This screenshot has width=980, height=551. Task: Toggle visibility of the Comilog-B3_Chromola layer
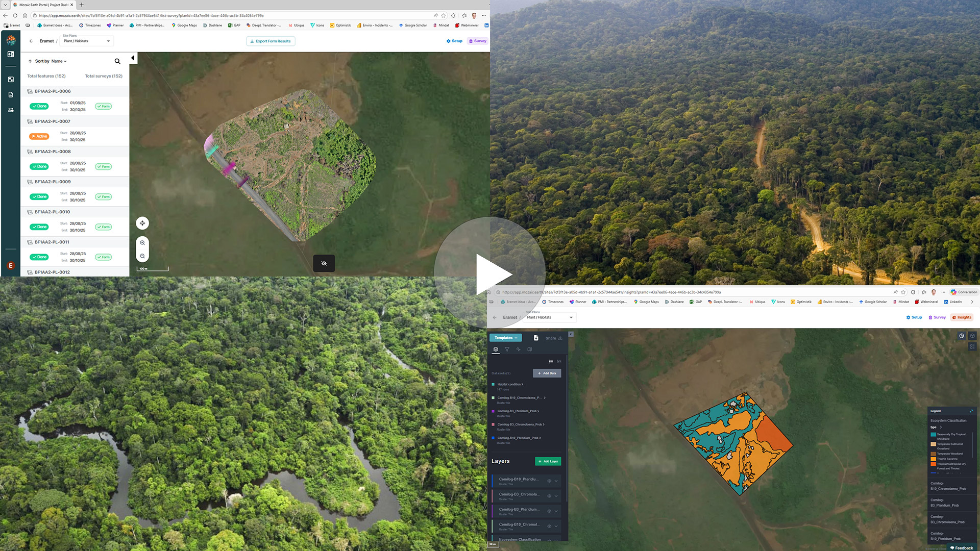coord(549,496)
